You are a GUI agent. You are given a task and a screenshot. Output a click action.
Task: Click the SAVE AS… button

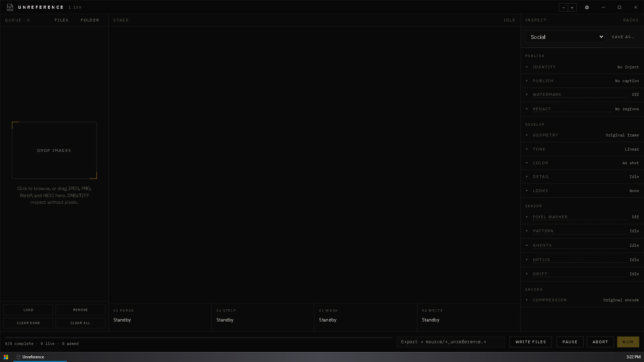point(623,37)
